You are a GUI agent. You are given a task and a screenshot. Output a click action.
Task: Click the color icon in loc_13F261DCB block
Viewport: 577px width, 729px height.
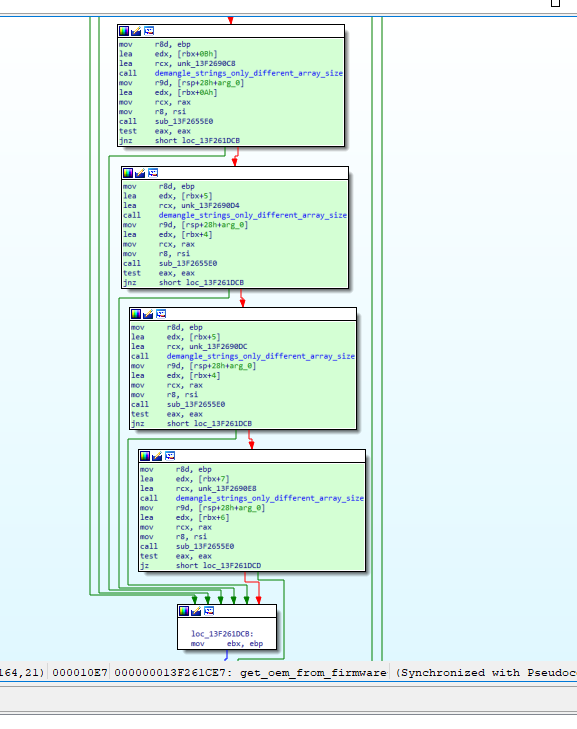(x=184, y=611)
